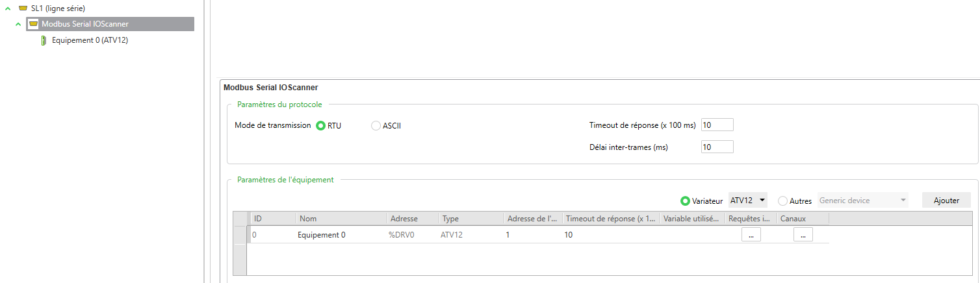Select SL1 (ligne série) in the tree
The width and height of the screenshot is (980, 283).
pos(58,8)
